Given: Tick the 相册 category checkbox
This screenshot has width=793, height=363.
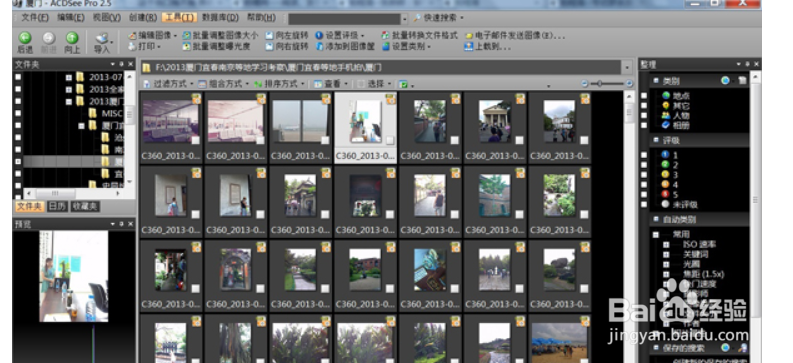Looking at the screenshot, I should (644, 125).
